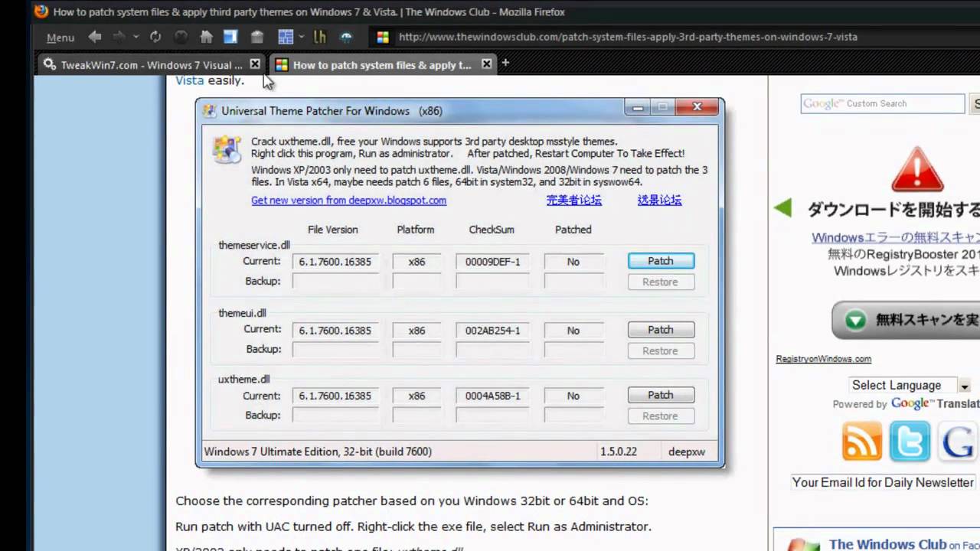Image resolution: width=980 pixels, height=551 pixels.
Task: Click the uxtheme.dll checksum 0004A58B-1
Action: click(492, 396)
